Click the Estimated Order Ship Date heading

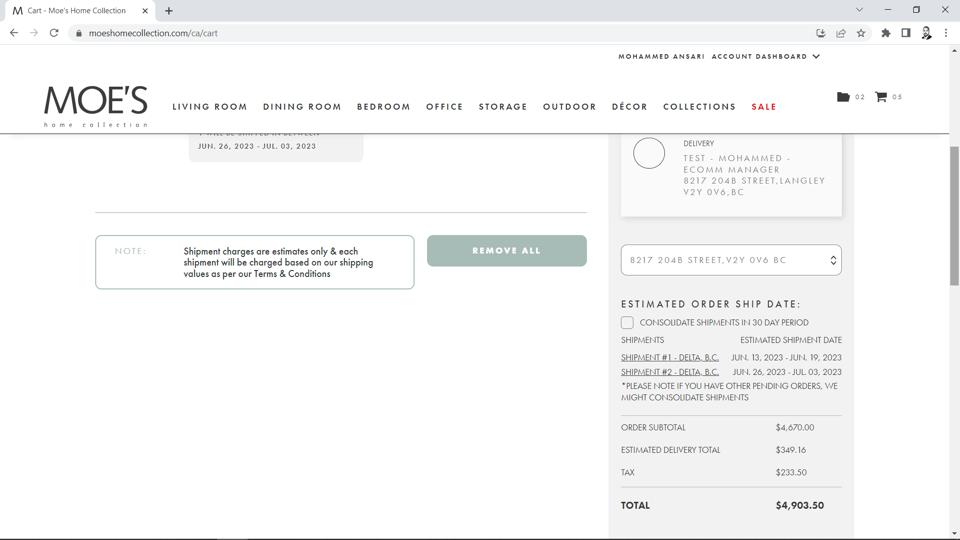click(711, 304)
